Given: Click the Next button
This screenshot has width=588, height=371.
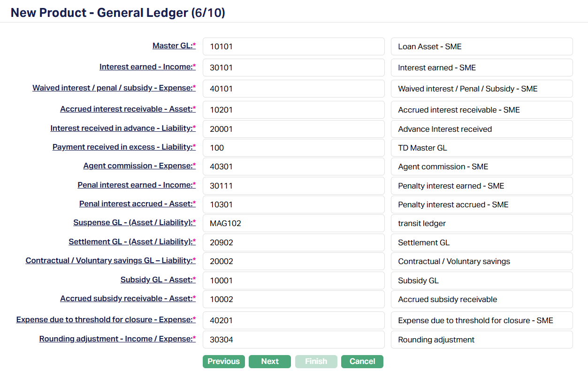Looking at the screenshot, I should 270,361.
